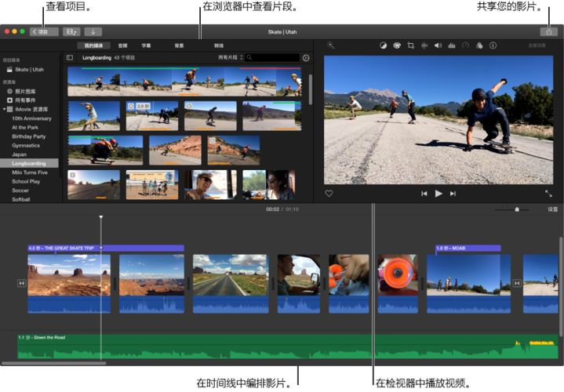Open the volume adjustment speaker icon
This screenshot has height=392, width=564.
tap(438, 46)
